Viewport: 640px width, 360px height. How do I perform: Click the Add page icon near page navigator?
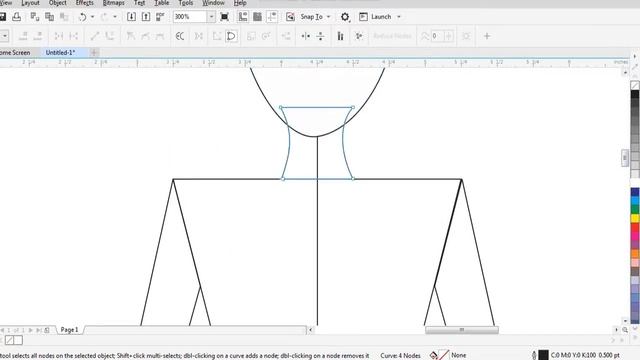[47, 330]
